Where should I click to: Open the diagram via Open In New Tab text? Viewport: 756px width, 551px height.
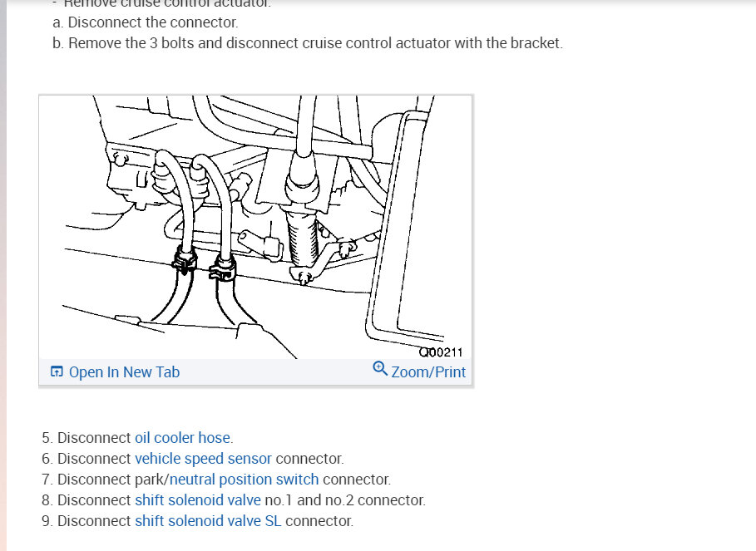pyautogui.click(x=124, y=371)
